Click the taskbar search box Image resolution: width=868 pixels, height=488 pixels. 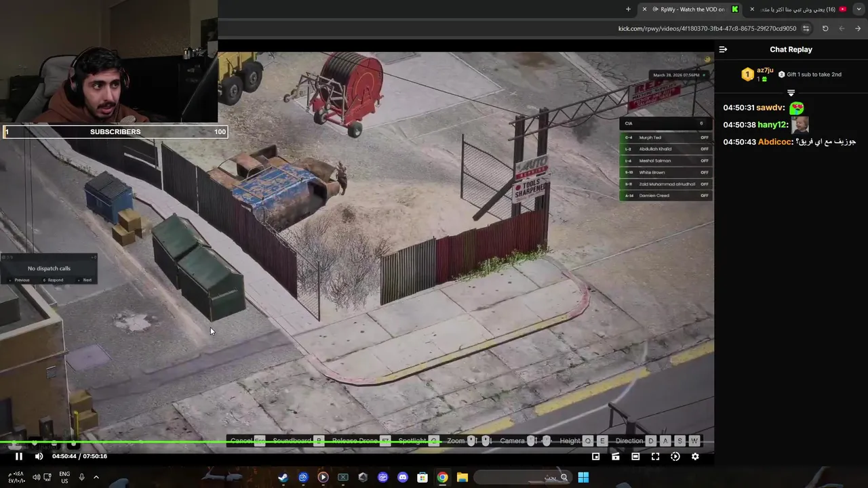(x=522, y=477)
